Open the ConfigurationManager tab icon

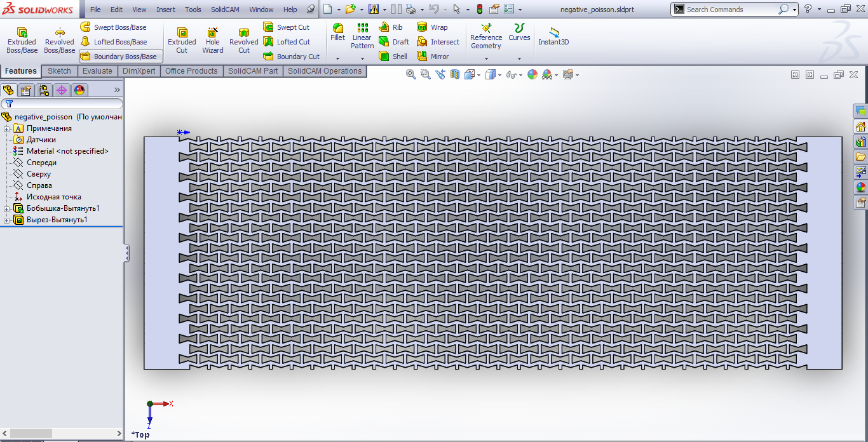pos(43,90)
